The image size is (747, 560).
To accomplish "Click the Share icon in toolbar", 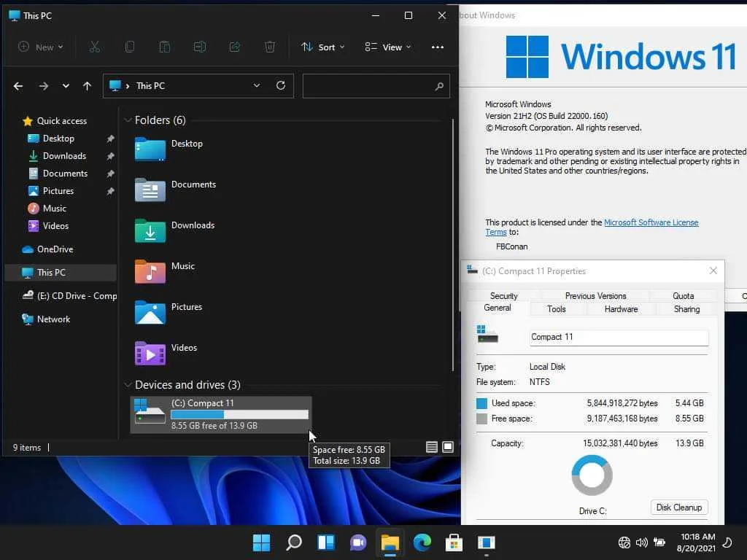I will pyautogui.click(x=234, y=47).
